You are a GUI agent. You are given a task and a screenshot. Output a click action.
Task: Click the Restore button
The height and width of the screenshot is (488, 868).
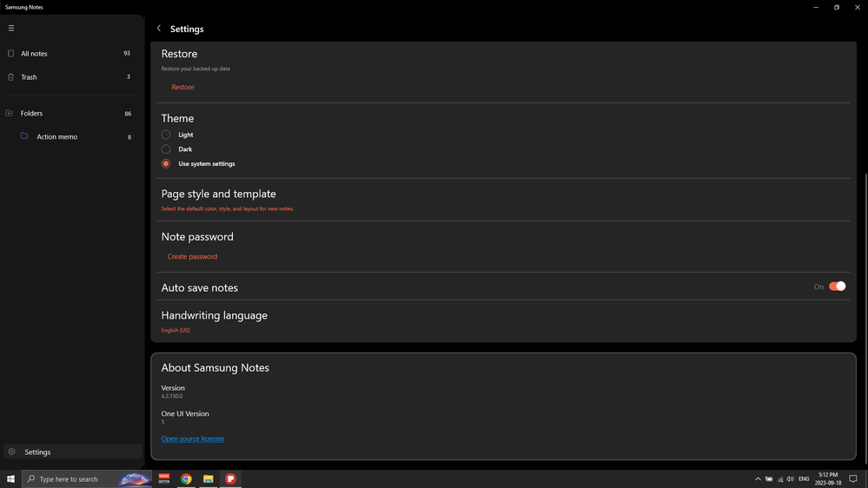pos(182,88)
